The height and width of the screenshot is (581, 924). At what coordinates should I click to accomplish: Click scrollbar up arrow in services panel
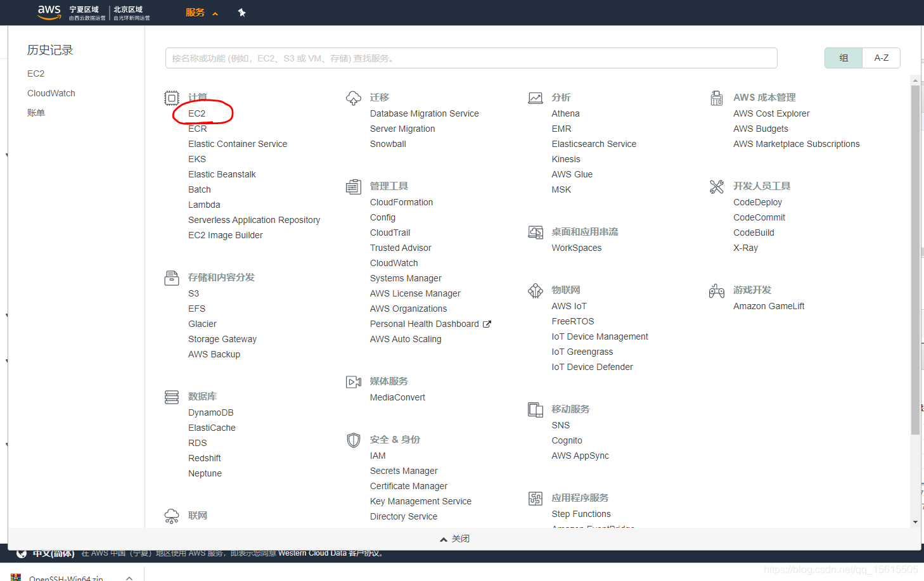(915, 80)
